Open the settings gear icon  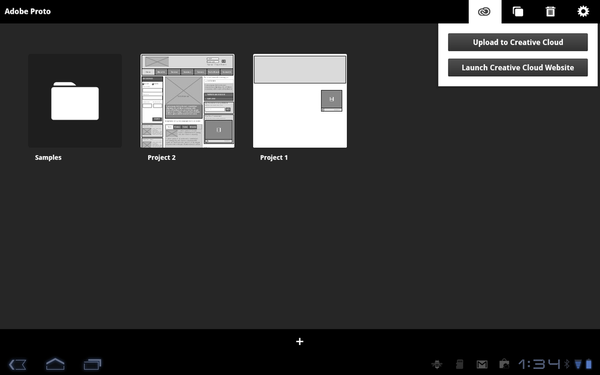[583, 11]
